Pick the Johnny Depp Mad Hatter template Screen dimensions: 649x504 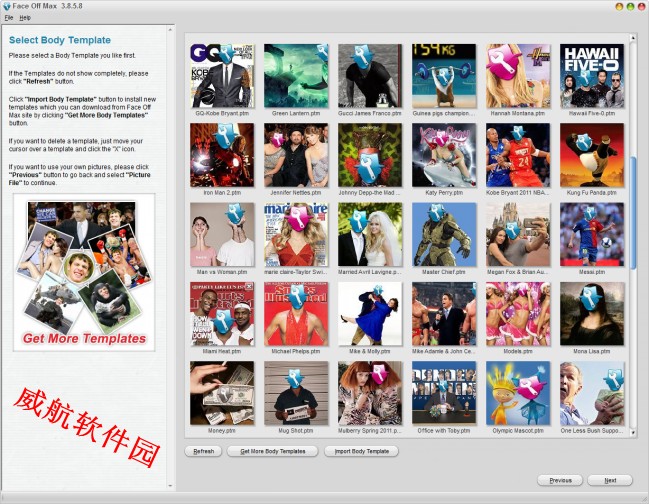click(370, 155)
